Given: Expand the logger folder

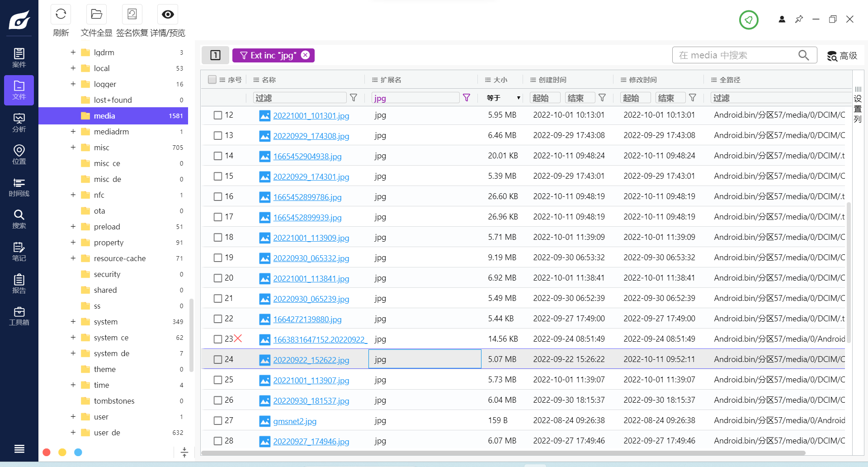Looking at the screenshot, I should tap(73, 84).
